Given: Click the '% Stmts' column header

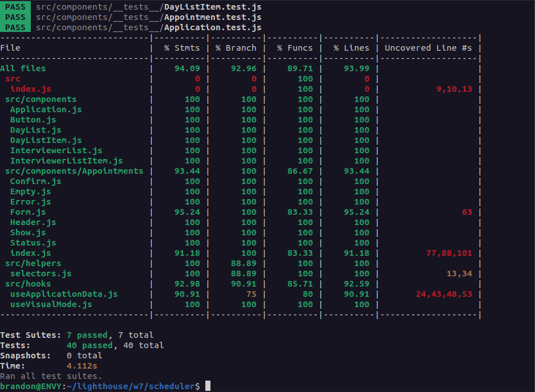Looking at the screenshot, I should (182, 48).
